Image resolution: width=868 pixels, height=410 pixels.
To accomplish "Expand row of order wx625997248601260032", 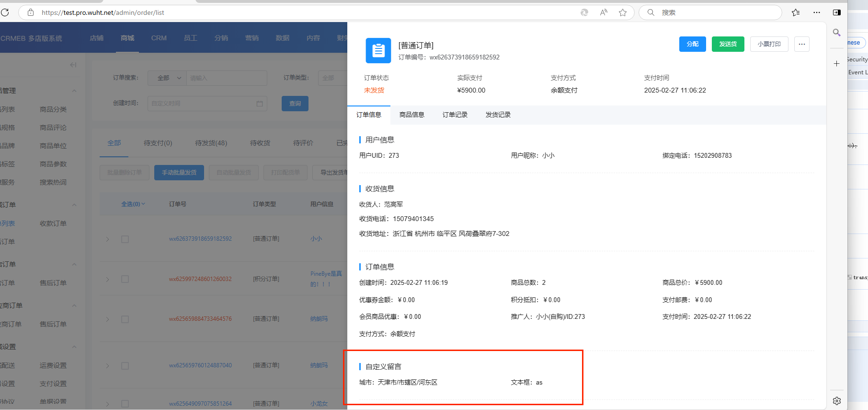I will 108,279.
